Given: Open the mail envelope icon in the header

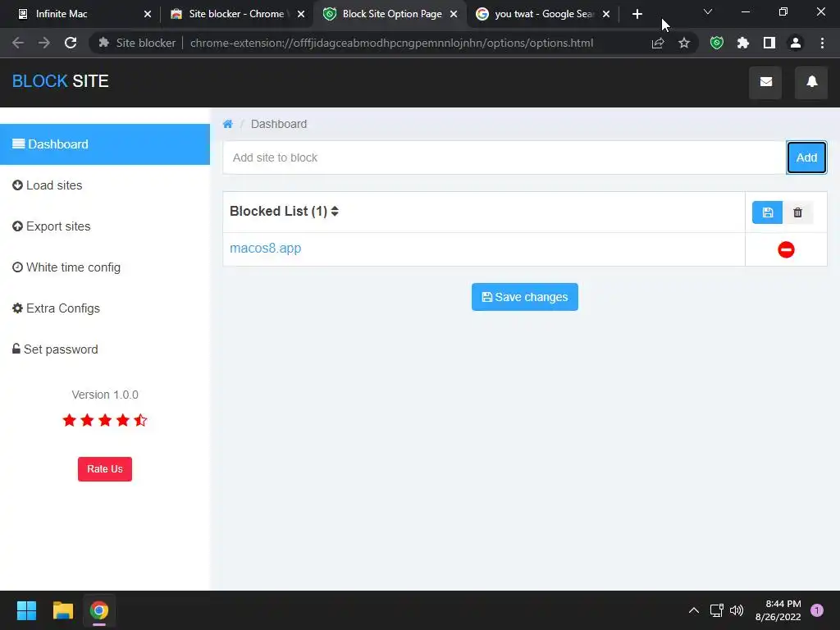Looking at the screenshot, I should 765,82.
